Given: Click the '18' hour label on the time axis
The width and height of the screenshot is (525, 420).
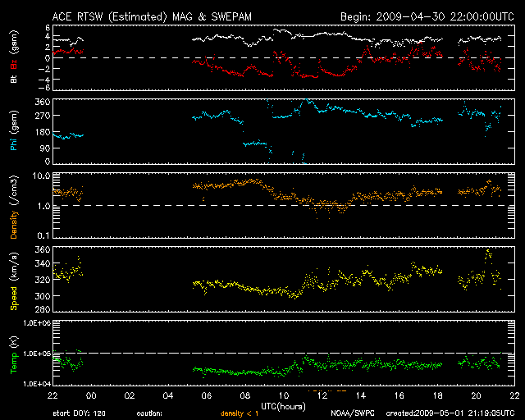Looking at the screenshot, I should click(x=437, y=395).
